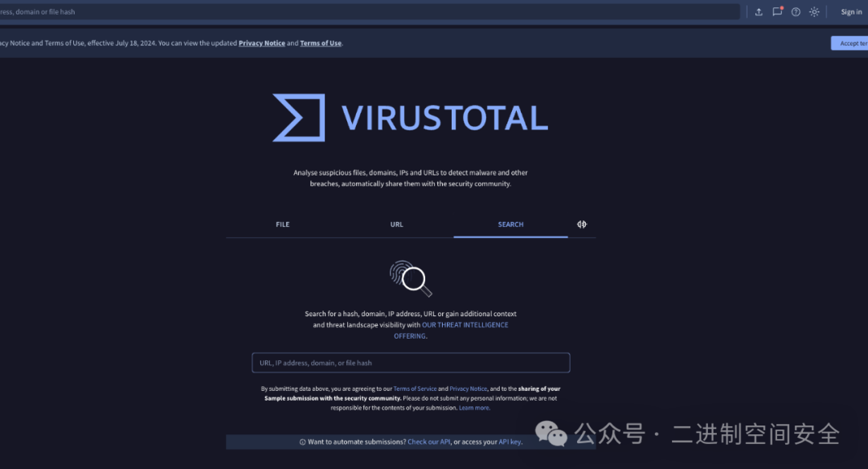Image resolution: width=868 pixels, height=469 pixels.
Task: Click the URL, IP address, domain input field
Action: pyautogui.click(x=411, y=363)
